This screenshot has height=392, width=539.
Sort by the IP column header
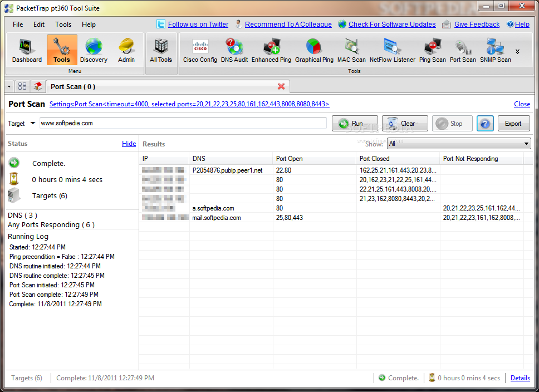pos(165,159)
